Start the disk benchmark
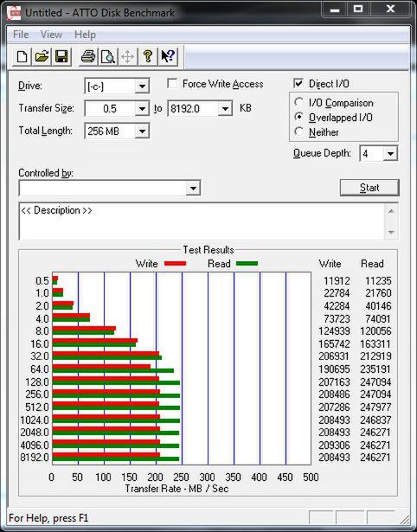Viewport: 417px width, 532px height. (x=369, y=188)
